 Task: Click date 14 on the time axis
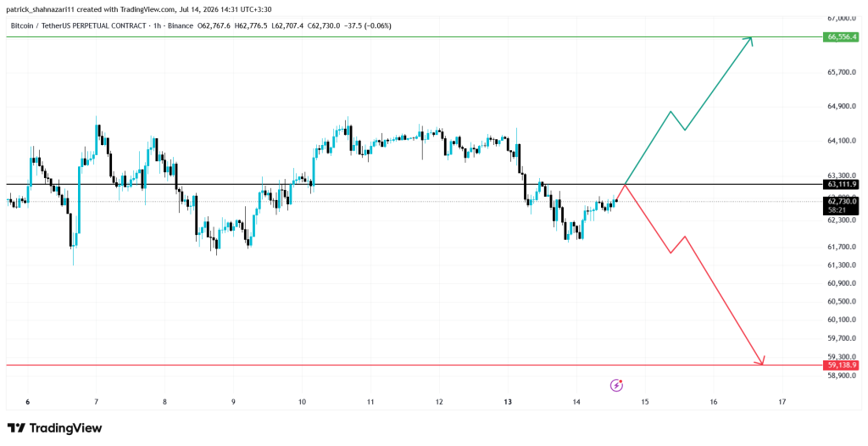[576, 402]
